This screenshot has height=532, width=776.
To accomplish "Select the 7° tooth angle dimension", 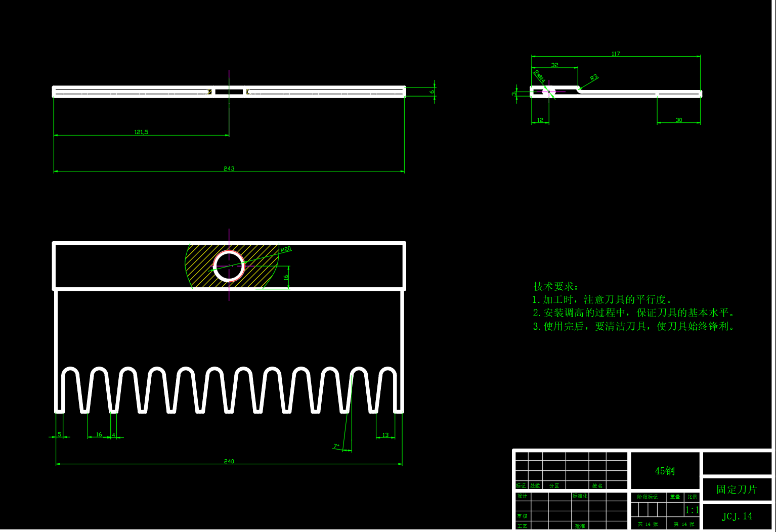I will pyautogui.click(x=336, y=446).
